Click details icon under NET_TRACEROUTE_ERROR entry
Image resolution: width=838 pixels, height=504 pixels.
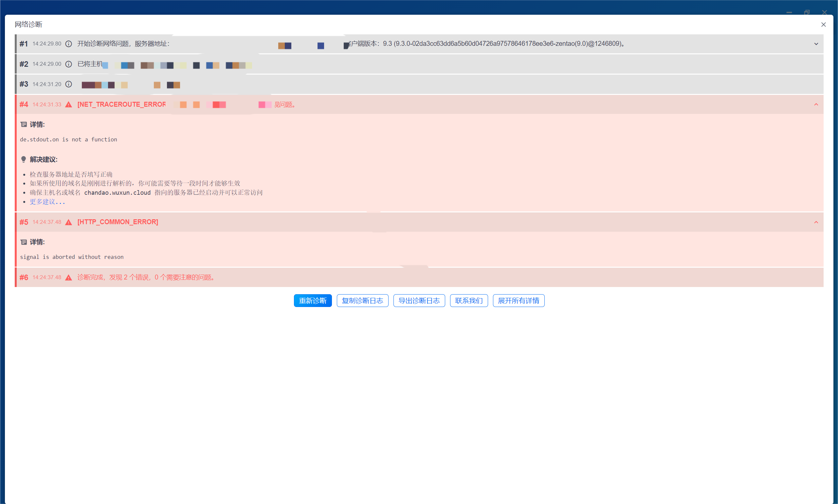pos(24,125)
